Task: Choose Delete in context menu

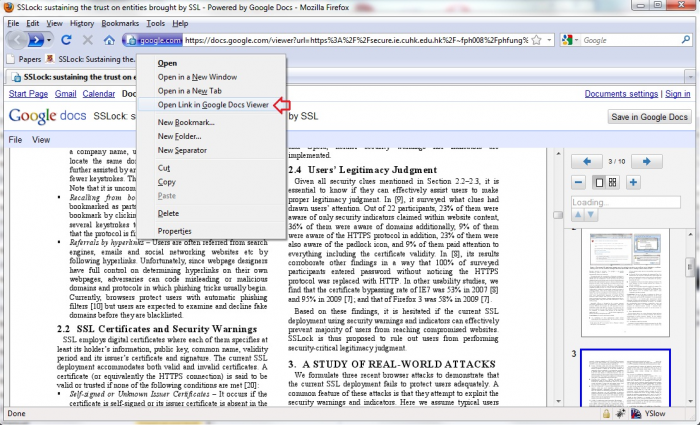Action: tap(211, 213)
